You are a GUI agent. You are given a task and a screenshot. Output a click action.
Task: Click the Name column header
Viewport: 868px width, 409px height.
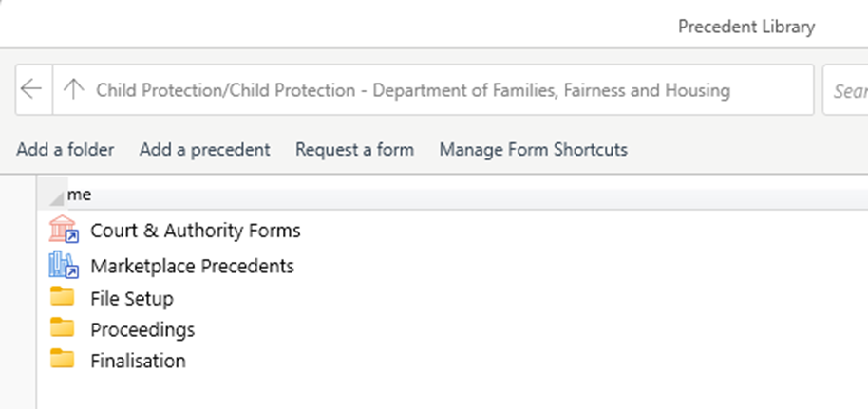(80, 195)
